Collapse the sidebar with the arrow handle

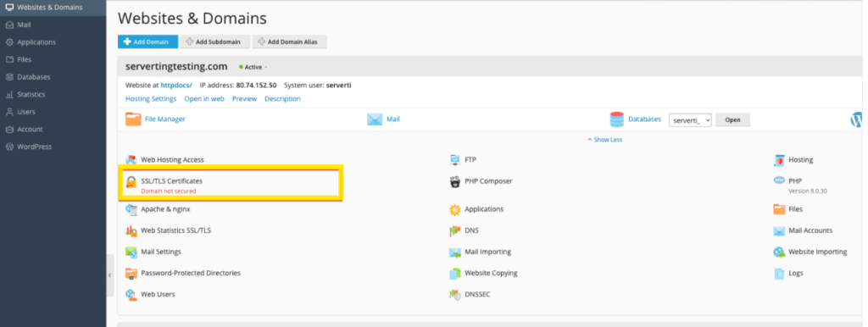pos(109,275)
